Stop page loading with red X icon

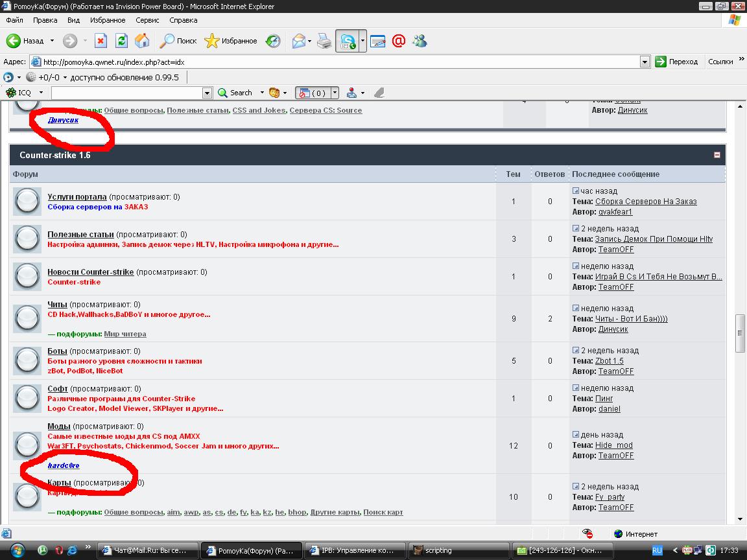tap(101, 41)
